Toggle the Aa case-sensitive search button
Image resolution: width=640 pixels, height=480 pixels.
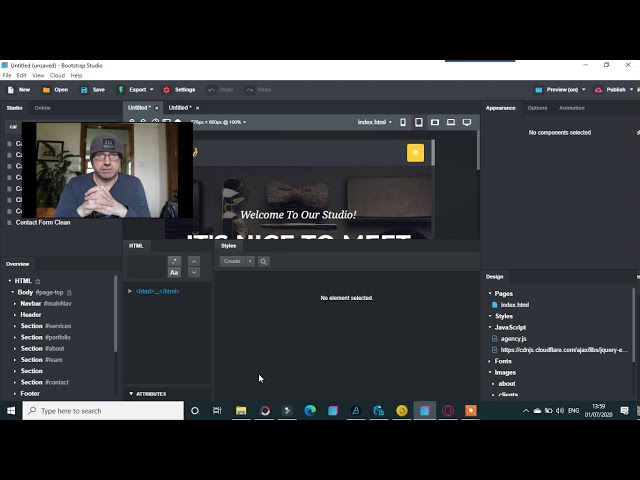tap(174, 273)
